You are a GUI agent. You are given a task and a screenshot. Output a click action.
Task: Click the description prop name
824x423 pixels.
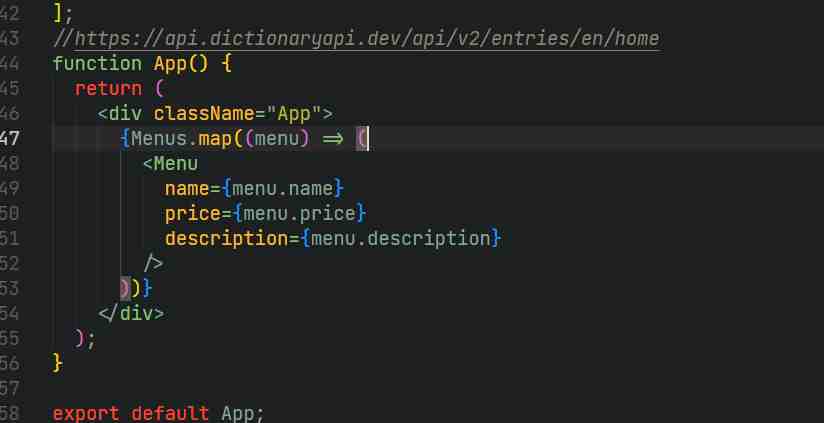(226, 239)
